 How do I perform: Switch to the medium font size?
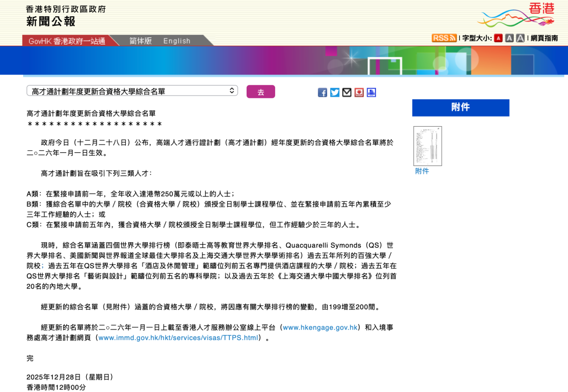coord(508,38)
